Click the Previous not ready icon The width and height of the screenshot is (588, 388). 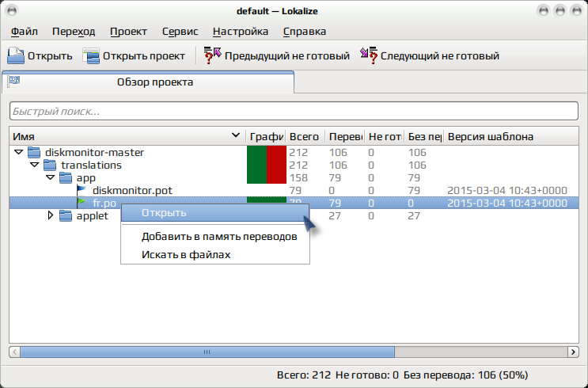212,55
